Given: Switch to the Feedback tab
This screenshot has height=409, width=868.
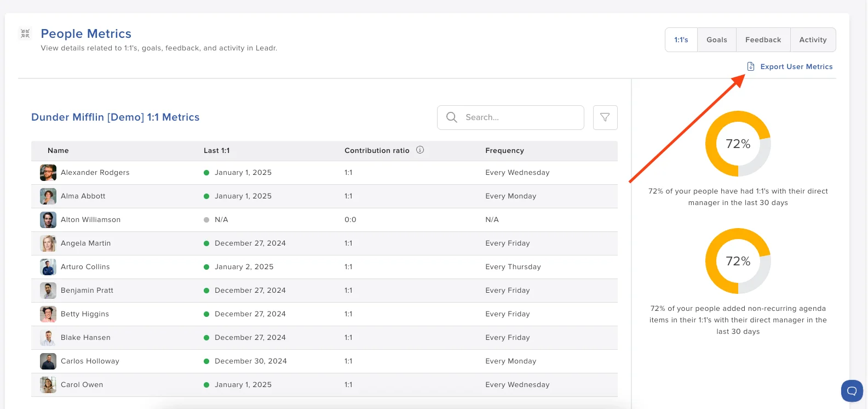Looking at the screenshot, I should 763,40.
